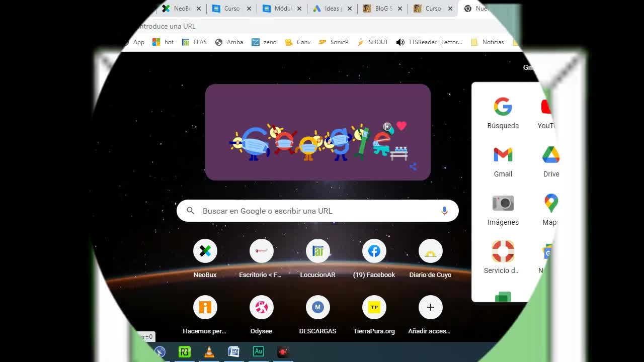Close the BloG S tab
This screenshot has height=362, width=644.
[400, 9]
